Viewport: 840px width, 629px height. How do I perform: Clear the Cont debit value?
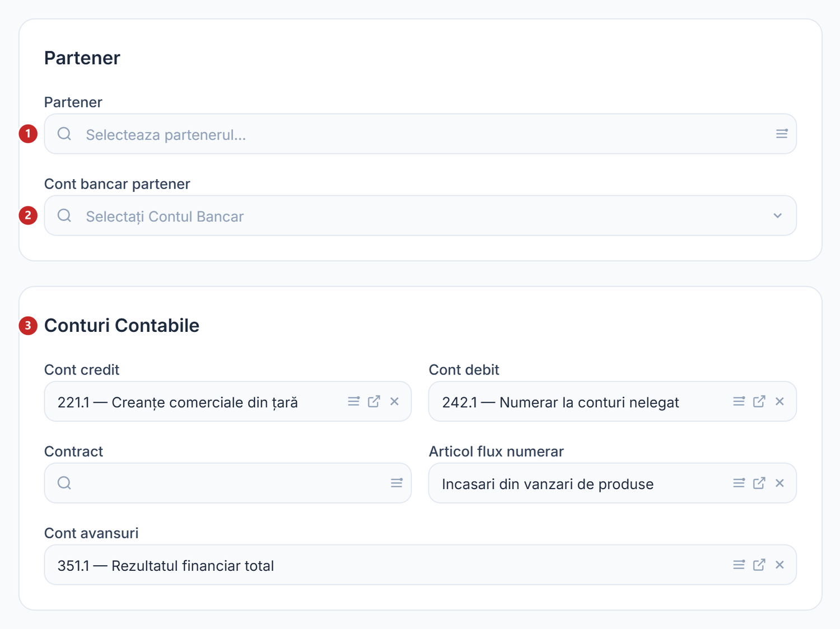coord(780,401)
